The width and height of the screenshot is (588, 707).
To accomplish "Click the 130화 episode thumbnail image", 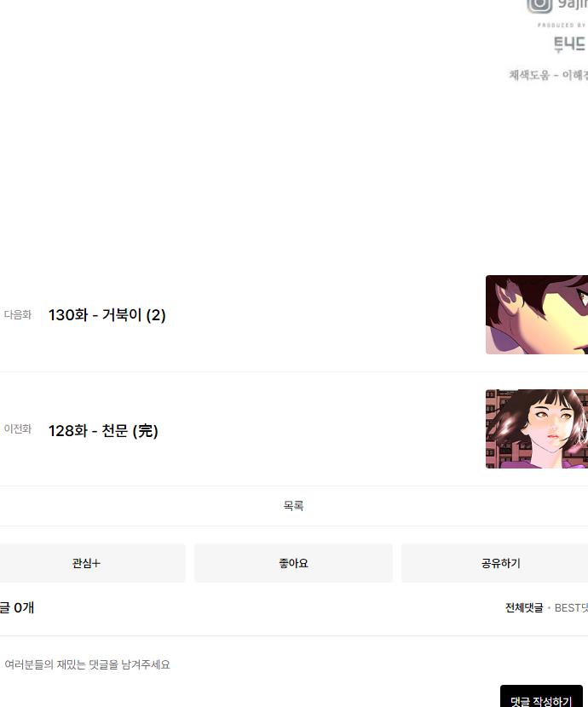I will pos(537,314).
